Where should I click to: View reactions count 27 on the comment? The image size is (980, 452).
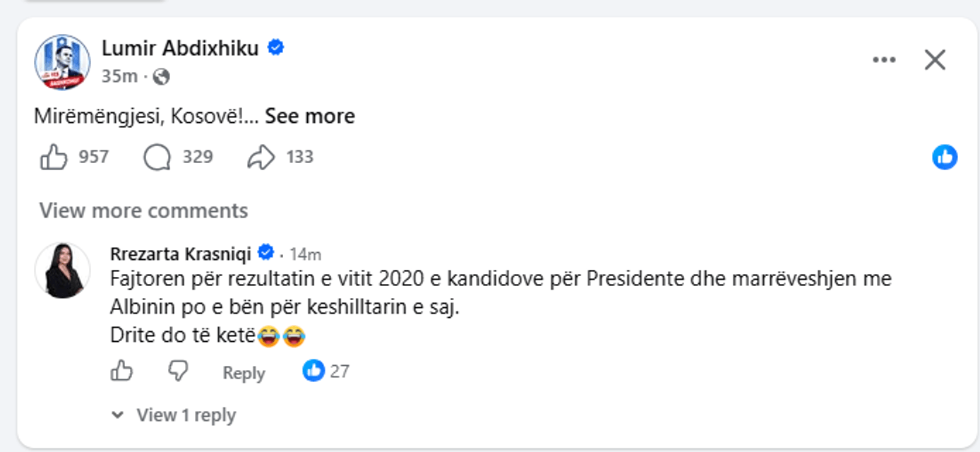[326, 371]
